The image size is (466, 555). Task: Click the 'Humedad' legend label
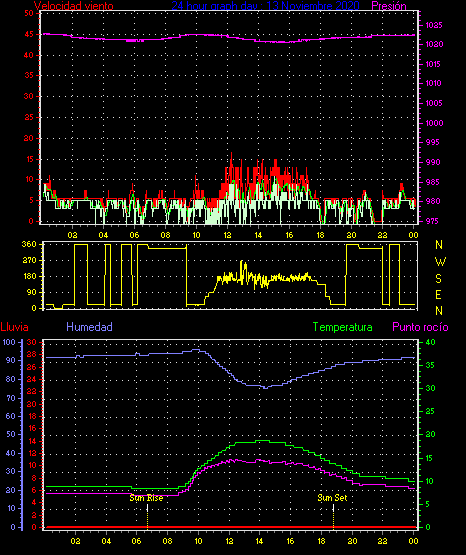[x=90, y=327]
